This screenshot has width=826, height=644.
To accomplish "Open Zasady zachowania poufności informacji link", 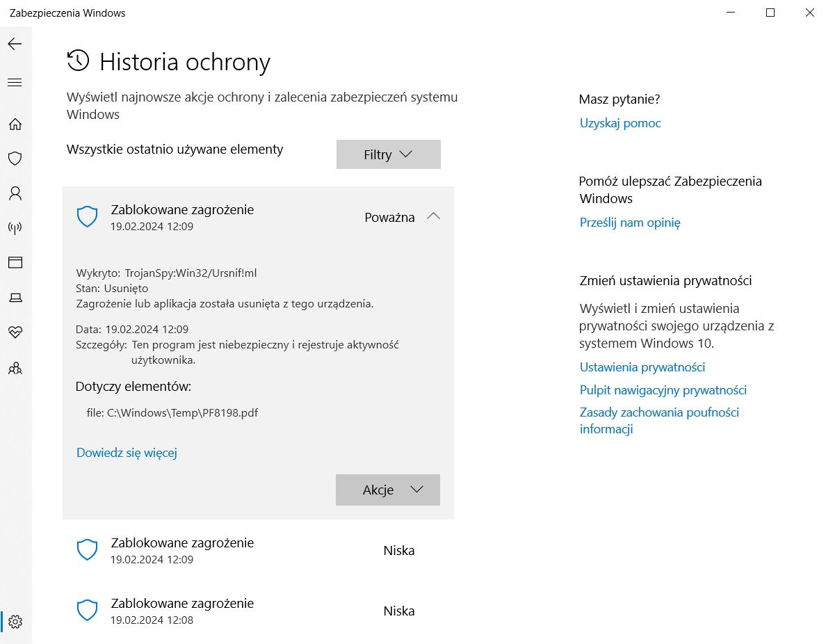I will (x=659, y=421).
